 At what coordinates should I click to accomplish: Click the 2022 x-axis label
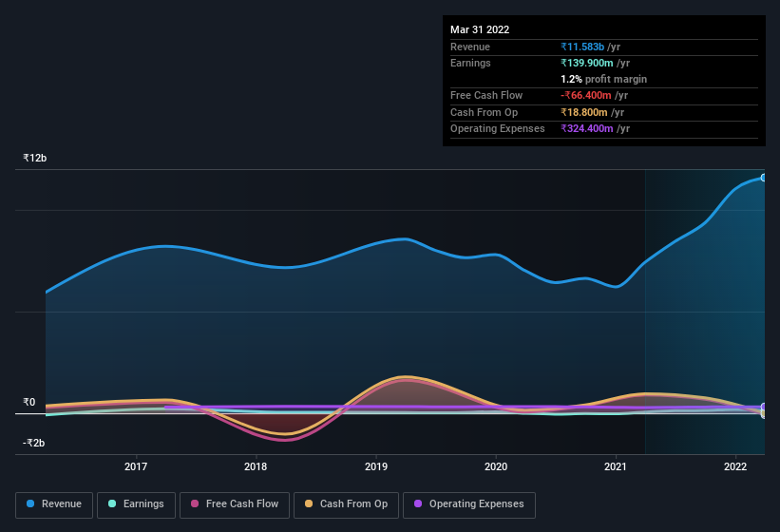[x=735, y=466]
